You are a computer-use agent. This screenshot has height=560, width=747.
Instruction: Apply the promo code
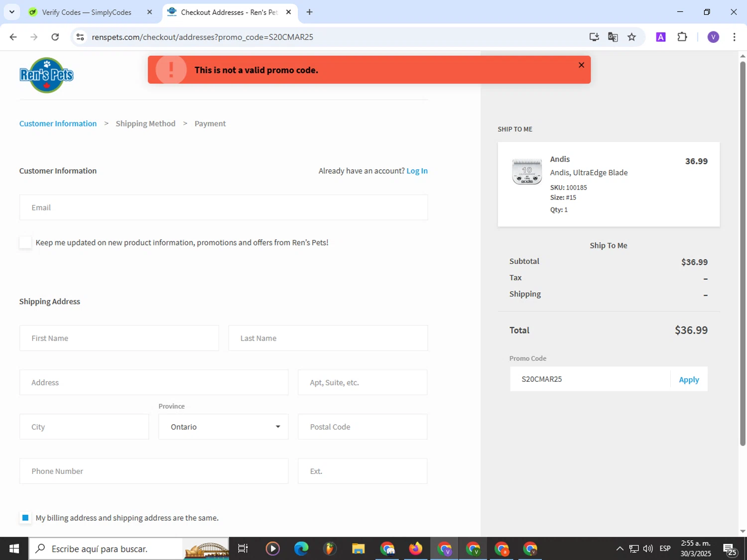click(x=689, y=380)
